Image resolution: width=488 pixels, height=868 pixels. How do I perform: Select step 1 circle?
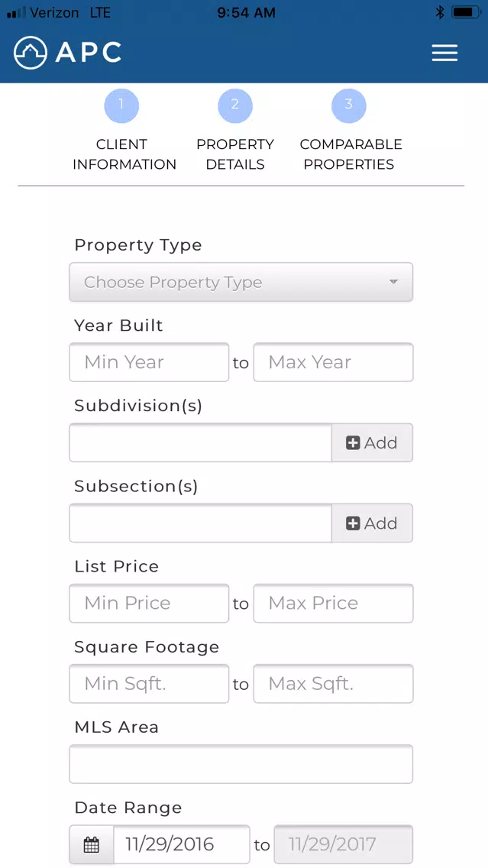point(121,105)
